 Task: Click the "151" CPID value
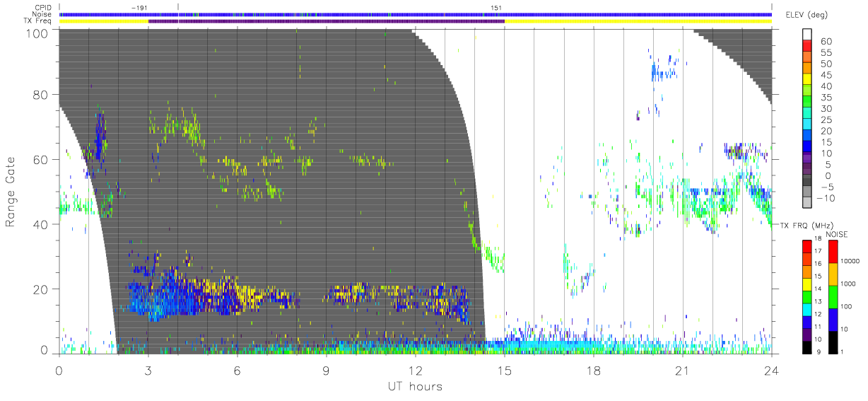tap(496, 8)
